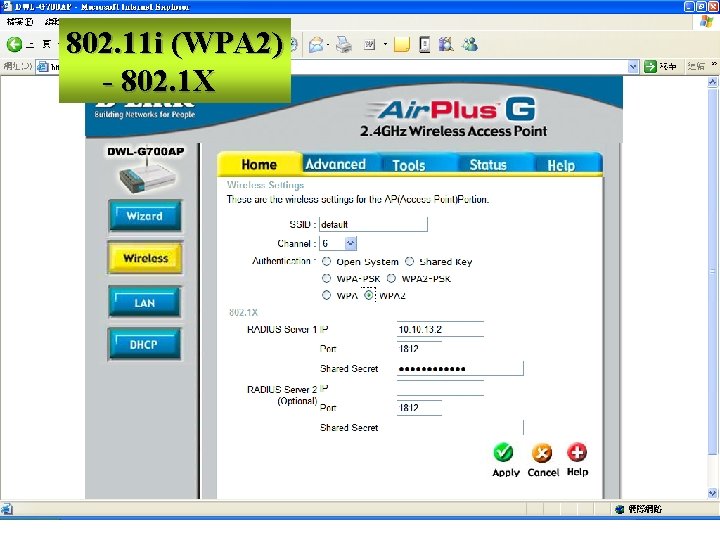Open the dropdown arrow beside the Edit document icon
This screenshot has height=540, width=720.
coord(385,45)
